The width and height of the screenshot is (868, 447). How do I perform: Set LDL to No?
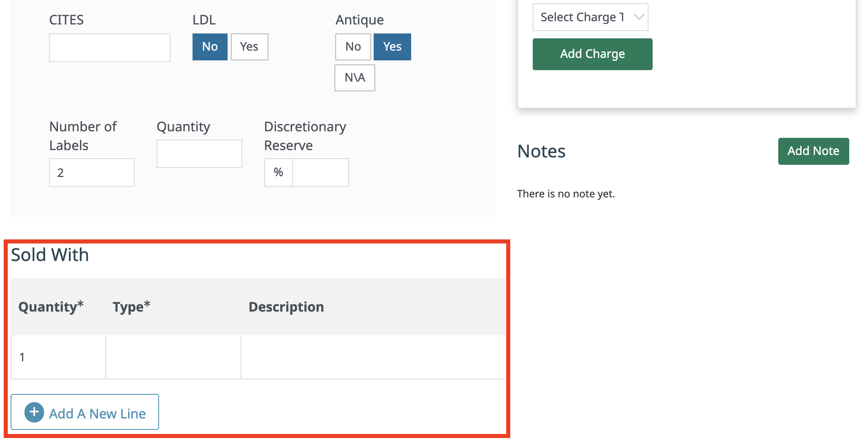pos(210,47)
